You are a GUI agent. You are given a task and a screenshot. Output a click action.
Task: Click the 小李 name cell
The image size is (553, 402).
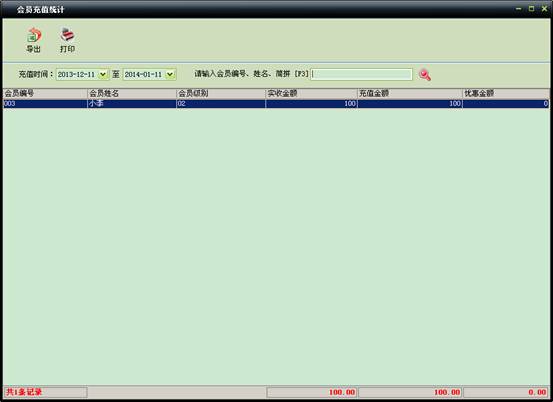coord(132,104)
